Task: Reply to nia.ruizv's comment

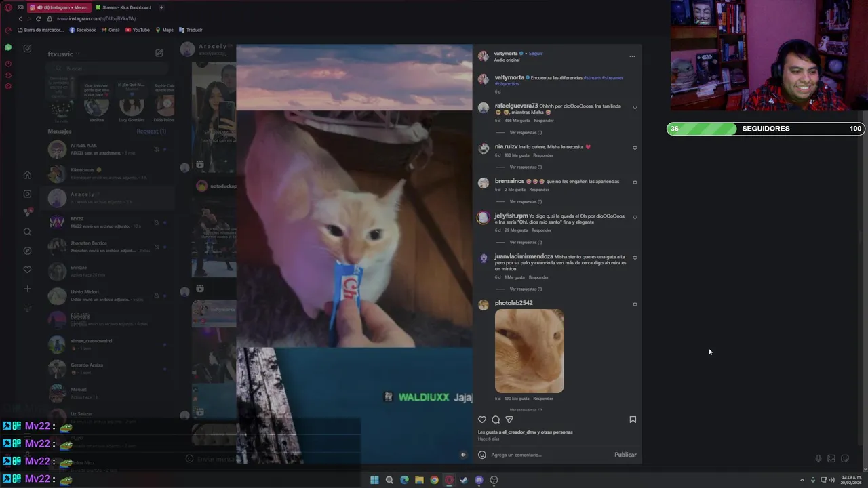Action: (x=543, y=155)
